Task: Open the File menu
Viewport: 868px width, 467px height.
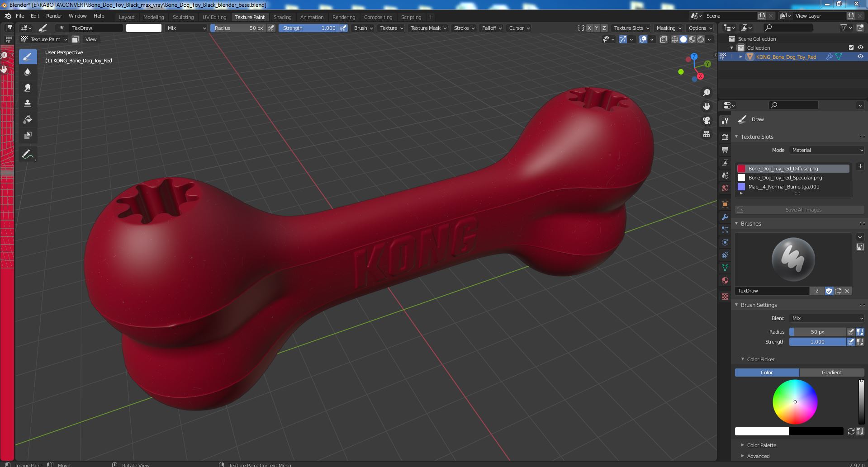Action: 20,16
